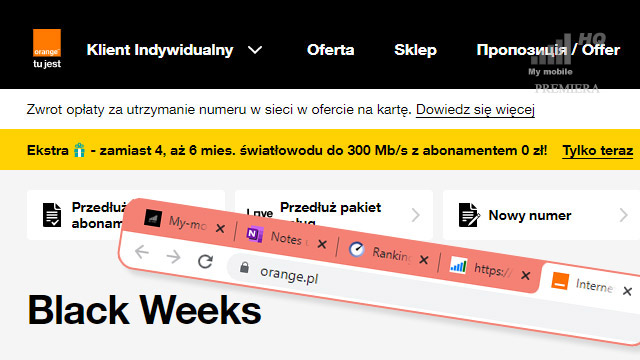Close the https:// browser tab
640x360 pixels.
(526, 276)
